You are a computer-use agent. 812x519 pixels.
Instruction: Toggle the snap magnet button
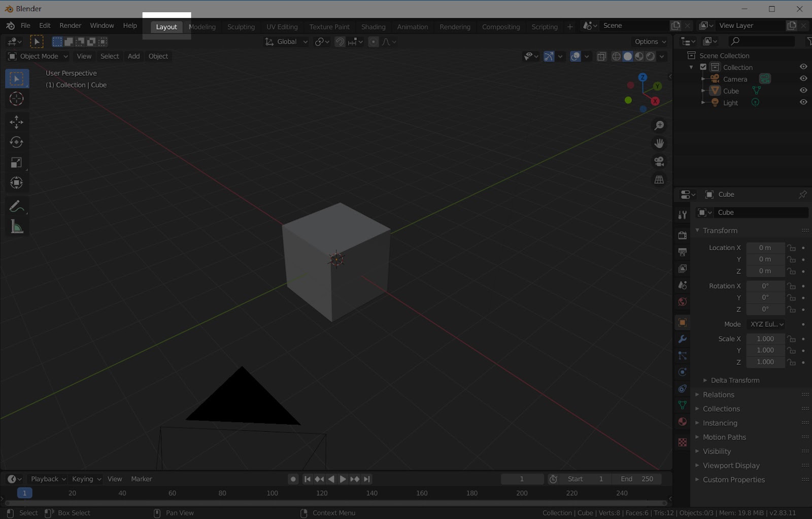(340, 42)
